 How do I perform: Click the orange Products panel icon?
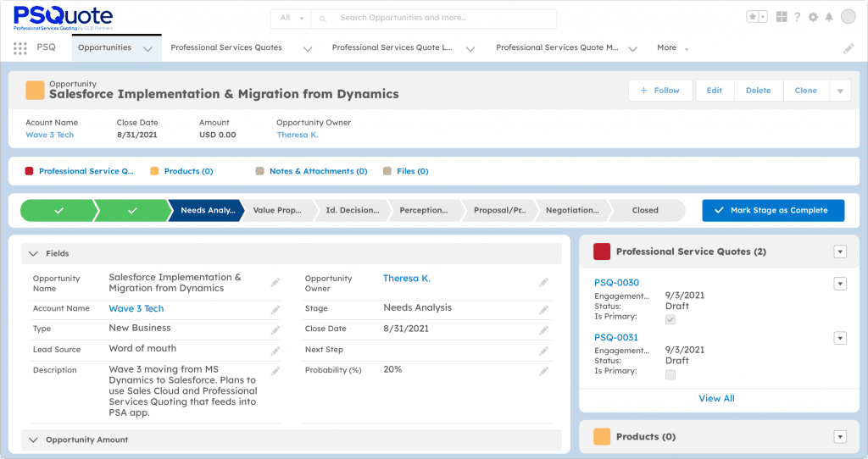click(602, 437)
